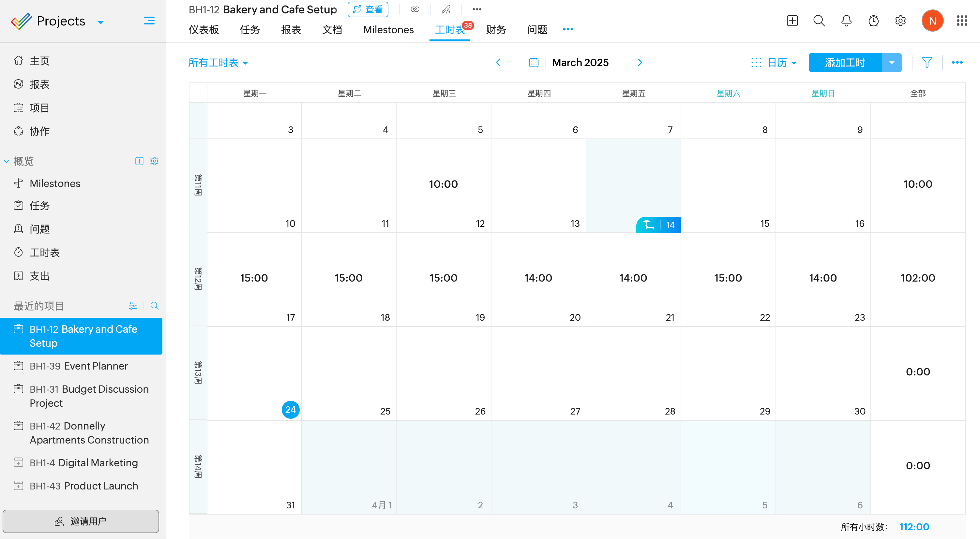
Task: Open the 日历 view dropdown
Action: [x=781, y=63]
